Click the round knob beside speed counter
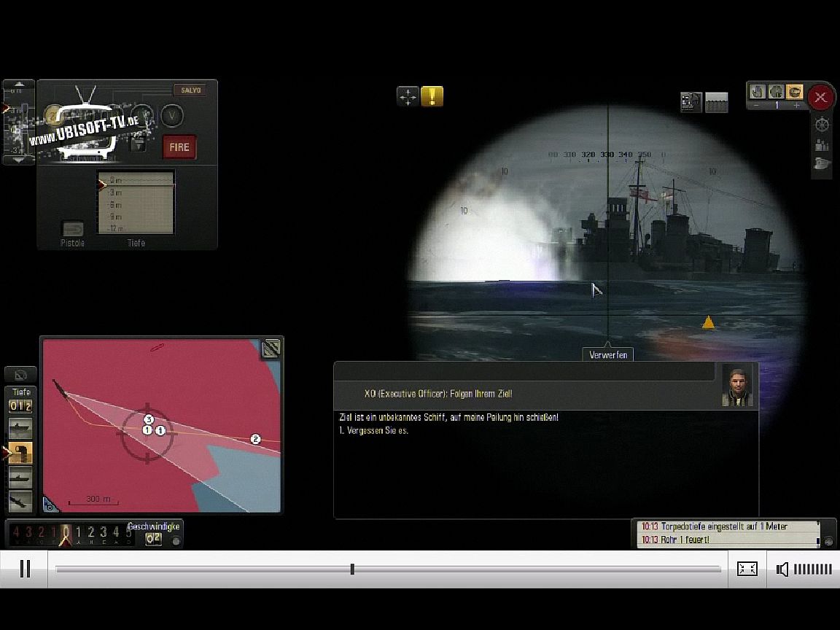 (x=175, y=540)
